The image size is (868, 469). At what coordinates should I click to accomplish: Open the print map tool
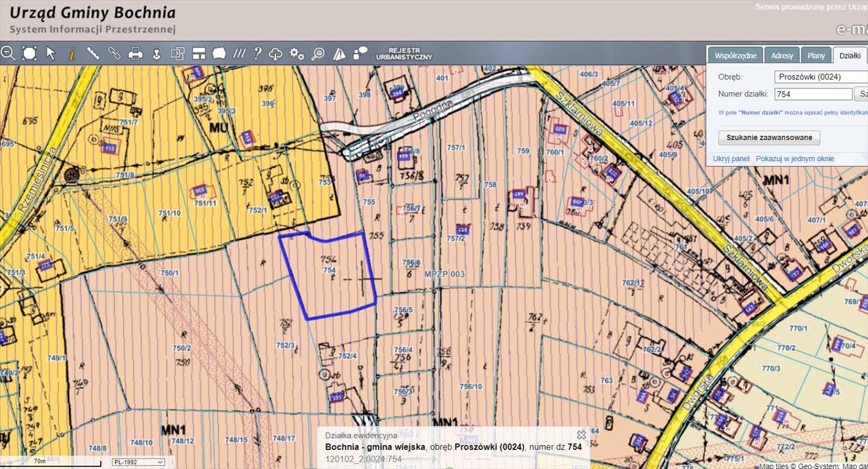tap(135, 54)
